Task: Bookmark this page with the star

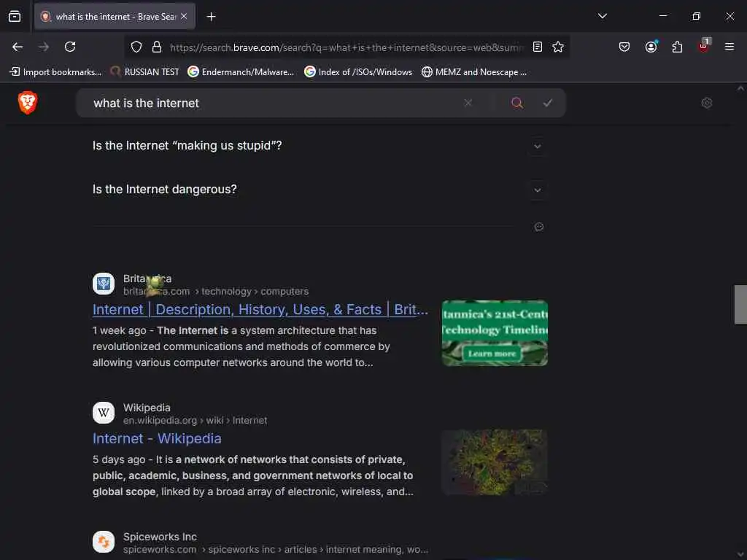Action: click(558, 47)
